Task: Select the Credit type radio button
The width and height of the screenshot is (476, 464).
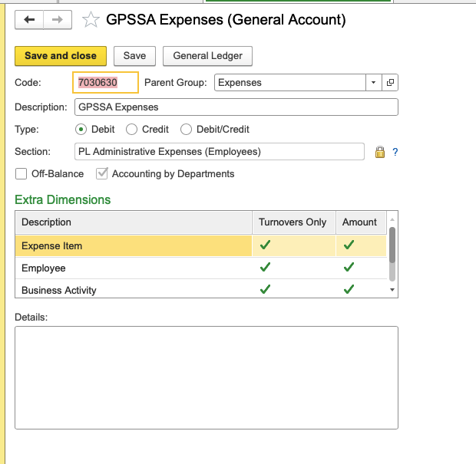Action: coord(131,130)
